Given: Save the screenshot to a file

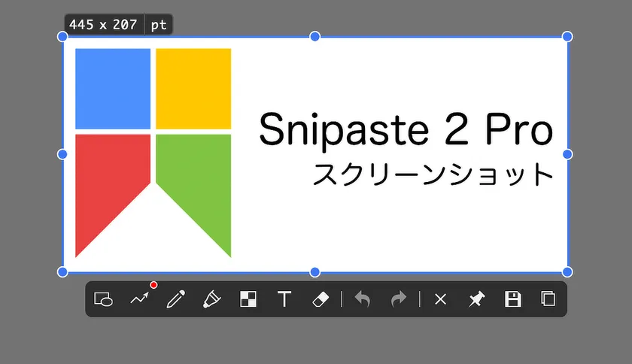Looking at the screenshot, I should (513, 299).
